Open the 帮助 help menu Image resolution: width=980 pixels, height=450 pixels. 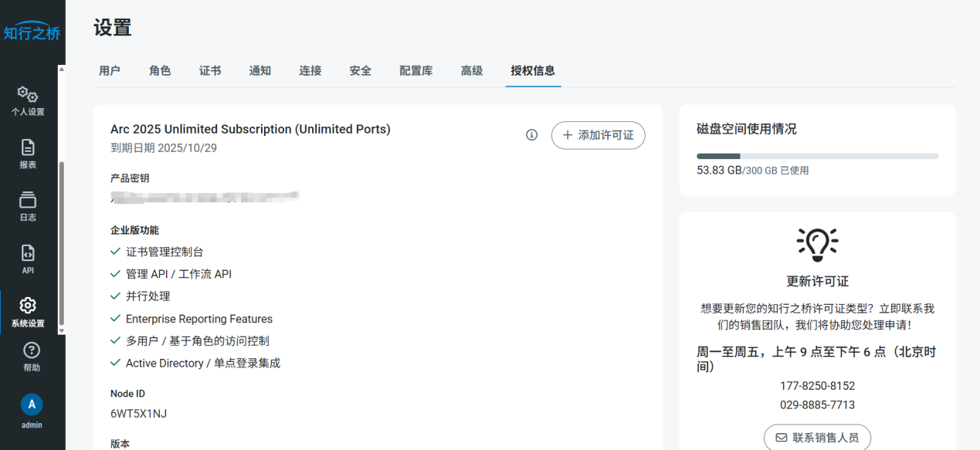pyautogui.click(x=32, y=357)
